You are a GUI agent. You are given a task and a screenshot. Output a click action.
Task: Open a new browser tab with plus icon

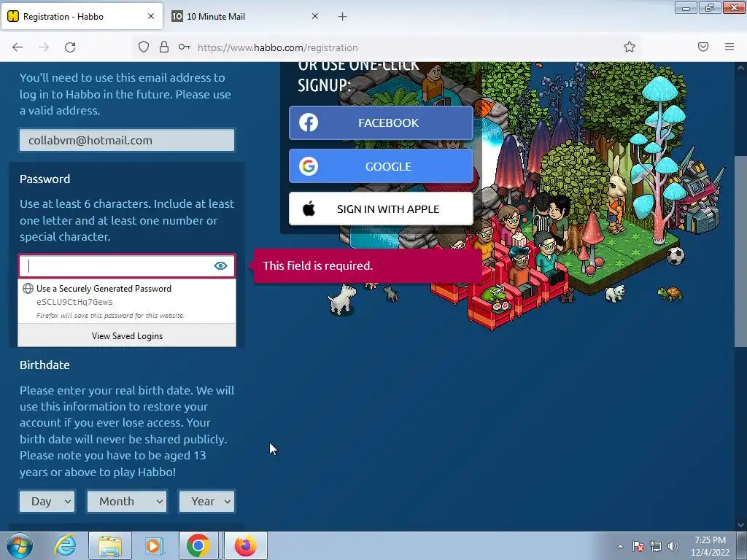click(343, 17)
